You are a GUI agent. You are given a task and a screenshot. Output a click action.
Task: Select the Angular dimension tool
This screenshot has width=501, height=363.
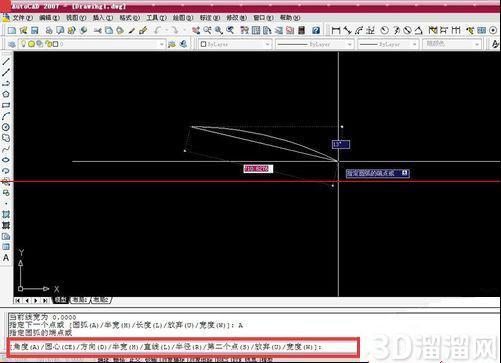point(418,31)
